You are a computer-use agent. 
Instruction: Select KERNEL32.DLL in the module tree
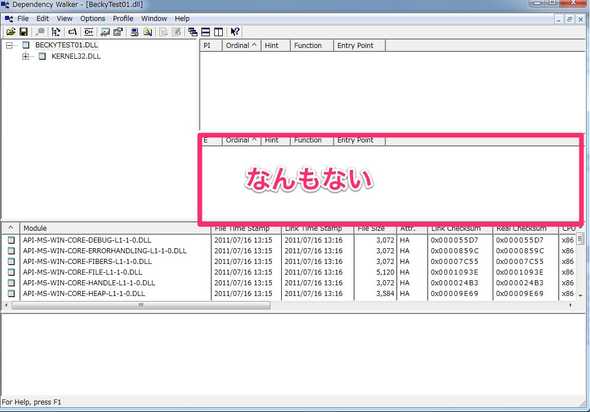pyautogui.click(x=76, y=56)
